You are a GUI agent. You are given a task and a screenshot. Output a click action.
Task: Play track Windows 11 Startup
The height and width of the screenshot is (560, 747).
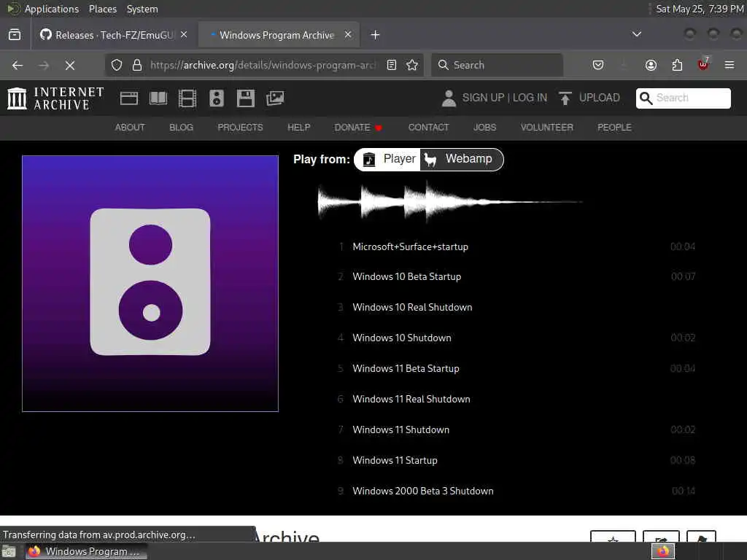point(517,461)
